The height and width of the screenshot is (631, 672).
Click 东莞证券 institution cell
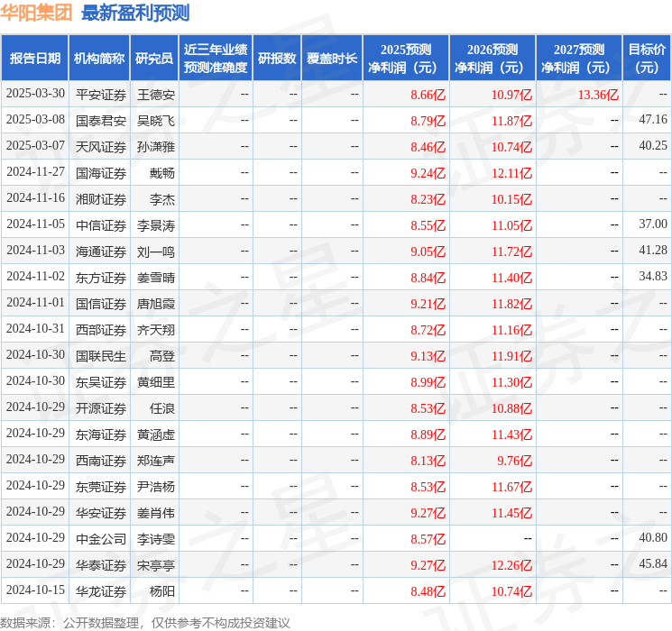101,487
